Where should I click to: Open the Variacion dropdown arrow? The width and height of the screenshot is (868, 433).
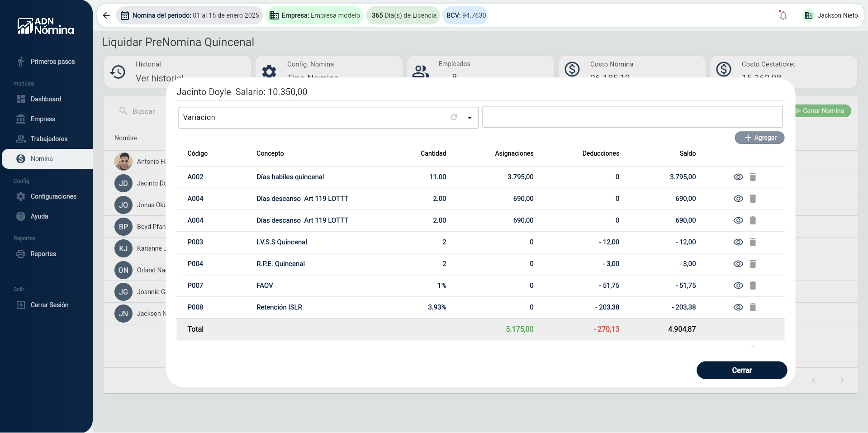click(x=470, y=118)
